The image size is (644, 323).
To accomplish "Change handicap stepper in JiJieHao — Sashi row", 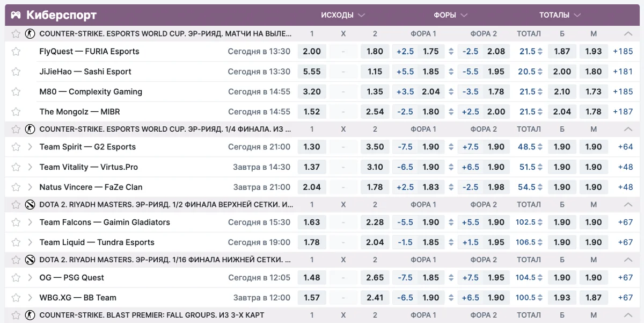I will click(451, 71).
